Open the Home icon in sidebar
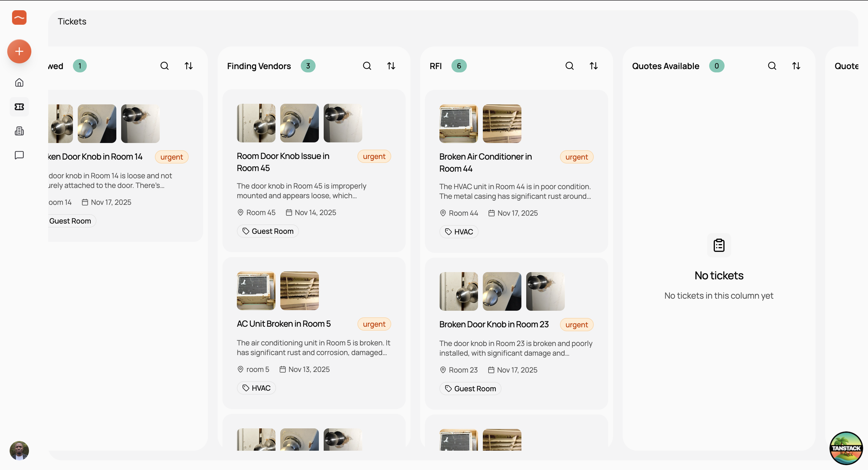Viewport: 868px width, 470px height. 19,83
